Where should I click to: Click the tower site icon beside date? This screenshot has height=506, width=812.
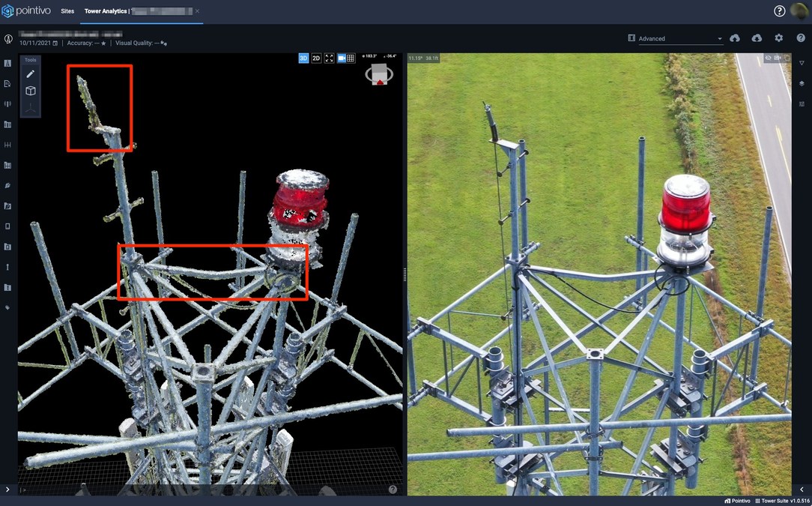[8, 39]
